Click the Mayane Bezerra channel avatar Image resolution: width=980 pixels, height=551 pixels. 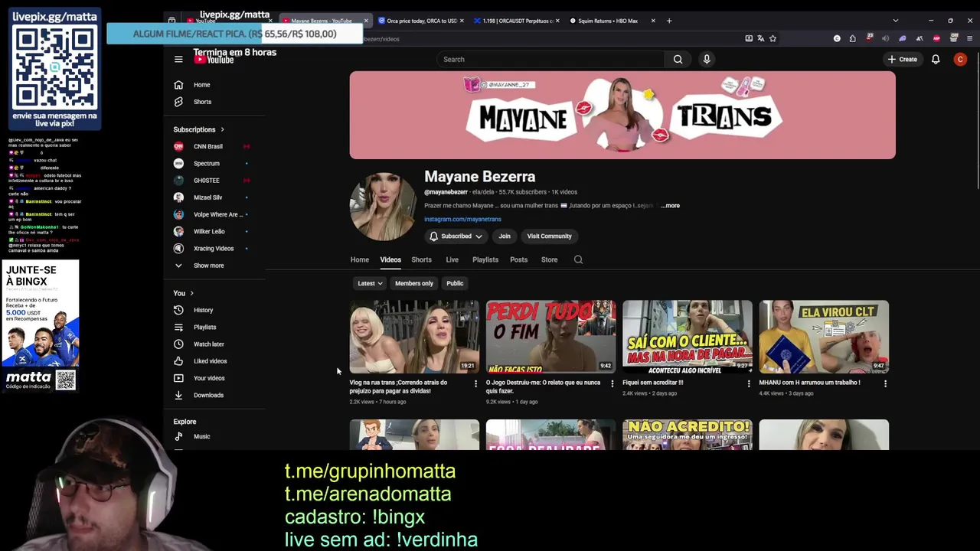tap(382, 206)
